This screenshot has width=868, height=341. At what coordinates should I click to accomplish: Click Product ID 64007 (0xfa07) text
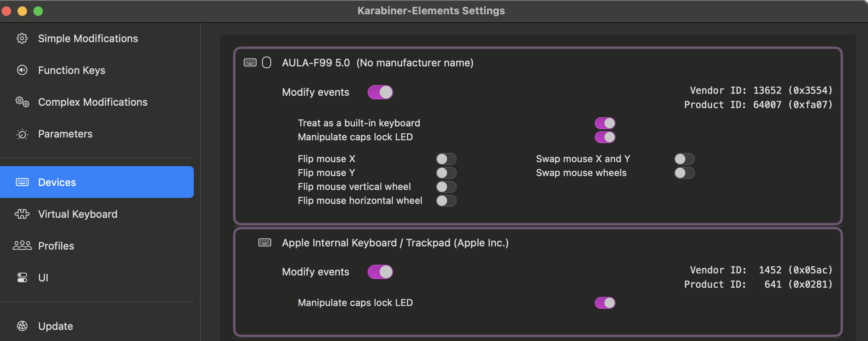(758, 105)
